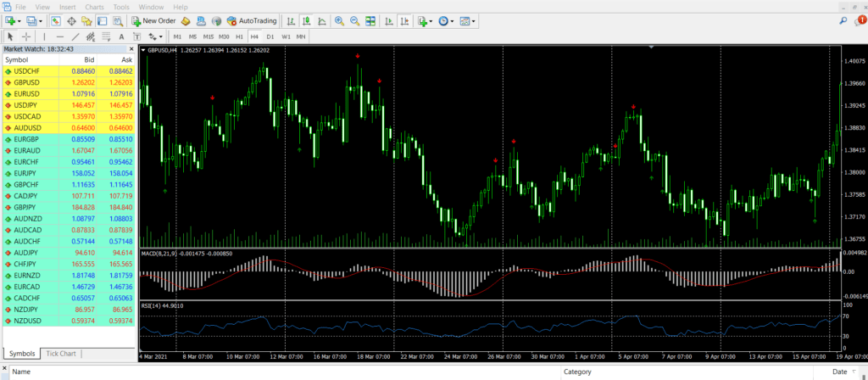The width and height of the screenshot is (868, 380).
Task: Sort by the Bid column header
Action: click(x=77, y=59)
